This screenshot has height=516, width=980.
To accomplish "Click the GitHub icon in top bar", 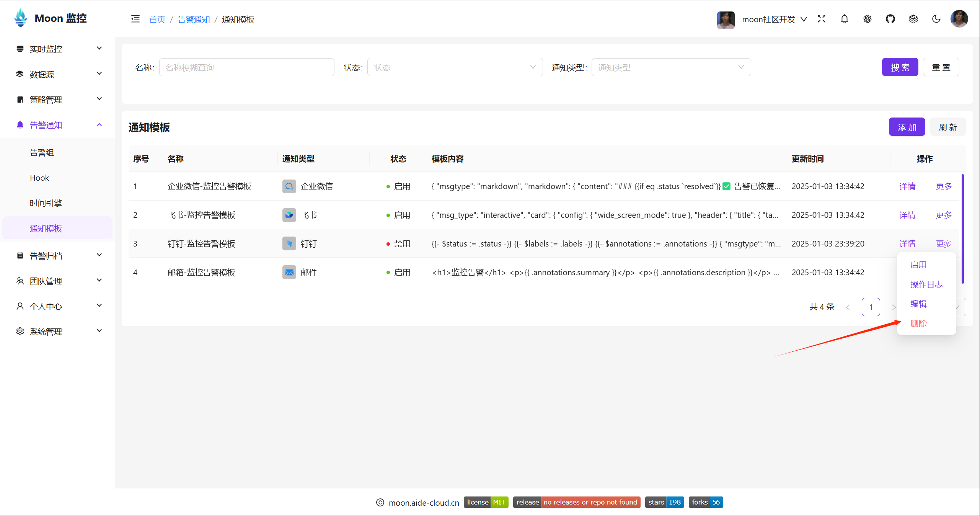I will pyautogui.click(x=890, y=19).
